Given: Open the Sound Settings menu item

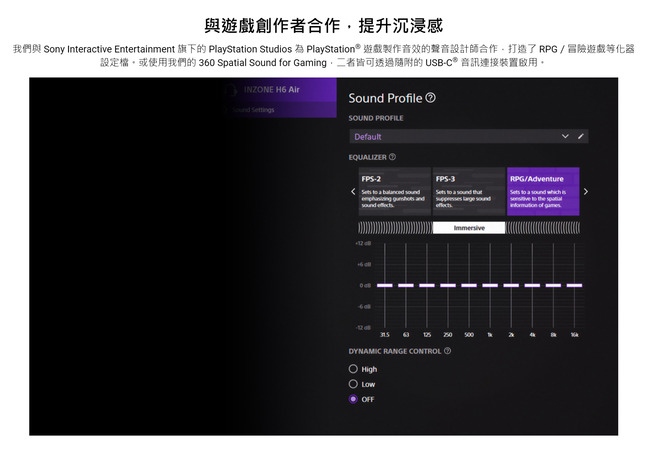Looking at the screenshot, I should pos(280,110).
